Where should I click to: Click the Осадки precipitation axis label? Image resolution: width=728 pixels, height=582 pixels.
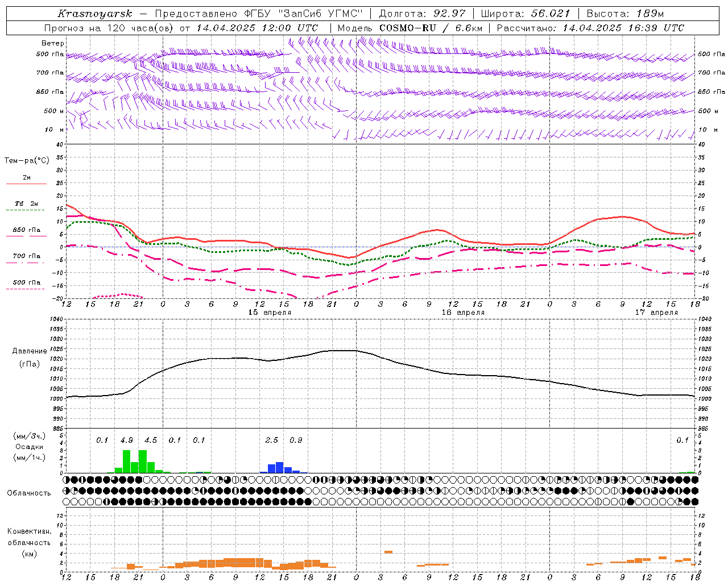point(29,447)
